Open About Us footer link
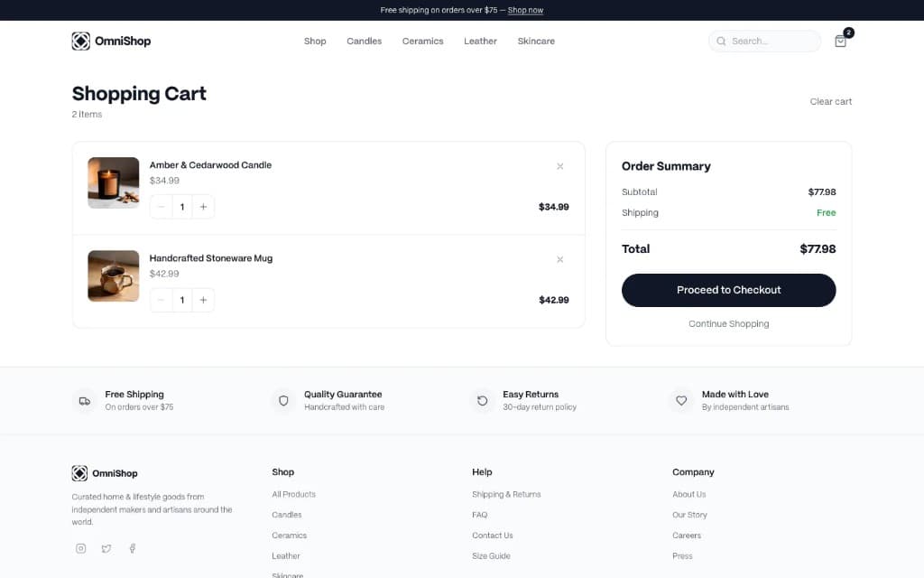 (688, 494)
